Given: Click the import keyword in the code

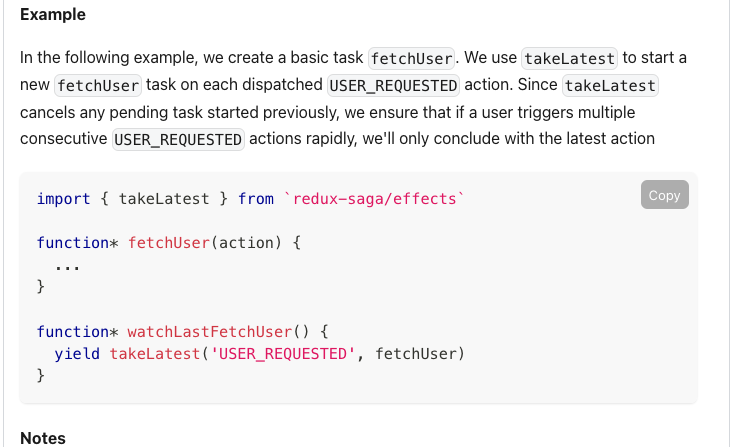Looking at the screenshot, I should [63, 199].
